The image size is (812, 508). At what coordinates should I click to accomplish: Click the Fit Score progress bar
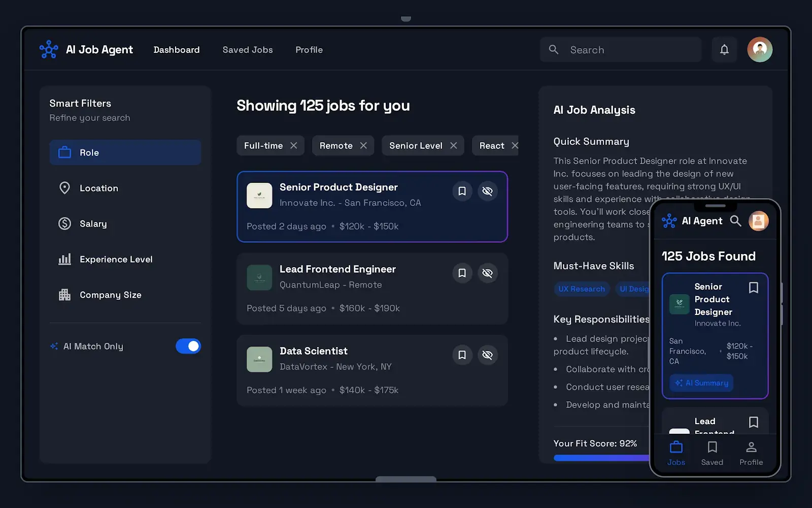[602, 458]
